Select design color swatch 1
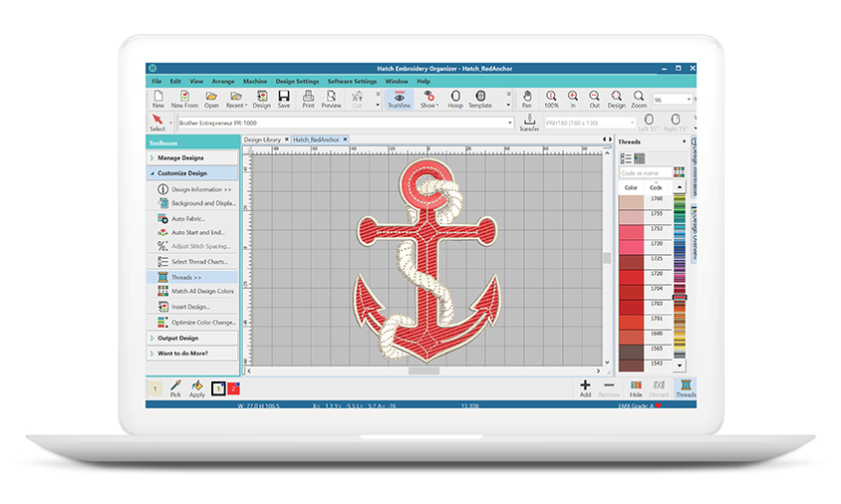 (x=218, y=388)
